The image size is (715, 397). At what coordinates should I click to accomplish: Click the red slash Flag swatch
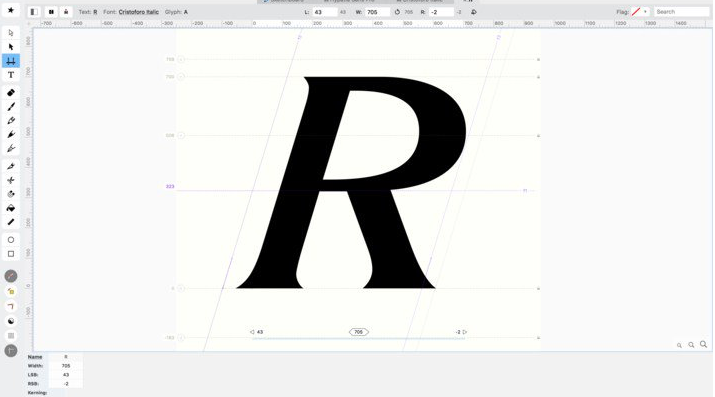pyautogui.click(x=636, y=12)
